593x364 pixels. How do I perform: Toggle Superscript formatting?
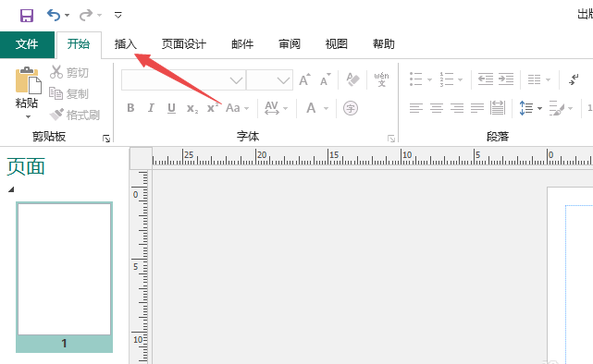point(213,108)
